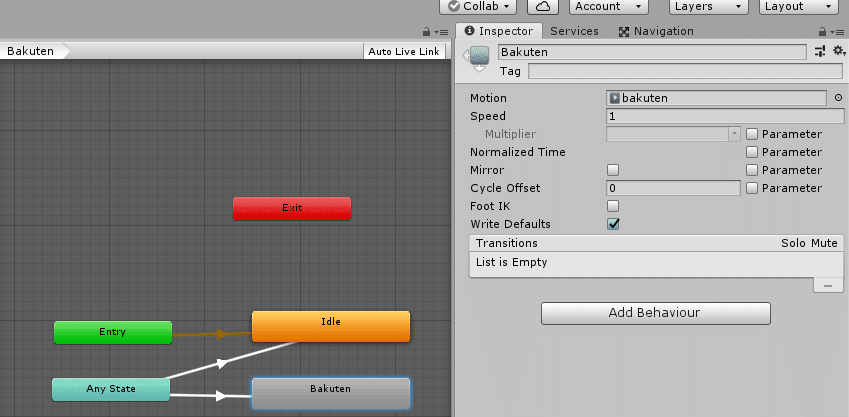This screenshot has width=849, height=417.
Task: Select the Bakuten breadcrumb in Animator
Action: tap(34, 51)
